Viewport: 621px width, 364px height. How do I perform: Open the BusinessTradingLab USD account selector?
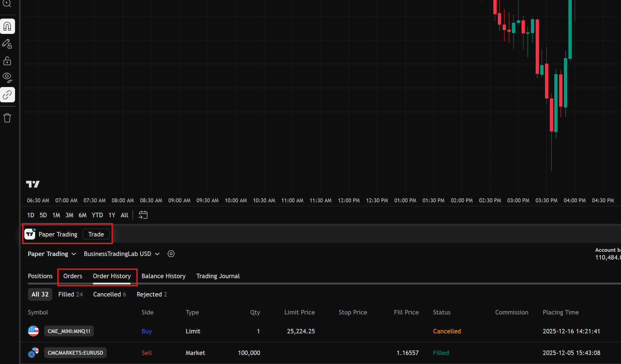(x=121, y=254)
